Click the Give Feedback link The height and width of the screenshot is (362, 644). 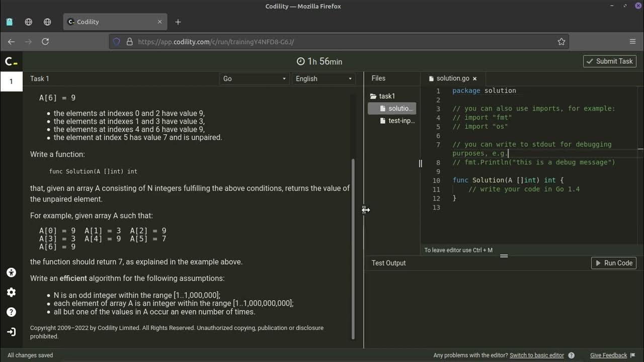[608, 355]
